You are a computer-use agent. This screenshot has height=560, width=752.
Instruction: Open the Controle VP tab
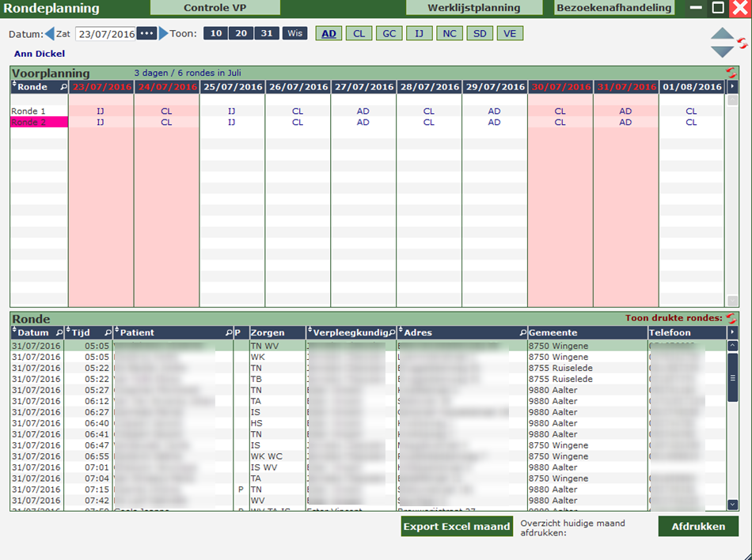click(215, 8)
